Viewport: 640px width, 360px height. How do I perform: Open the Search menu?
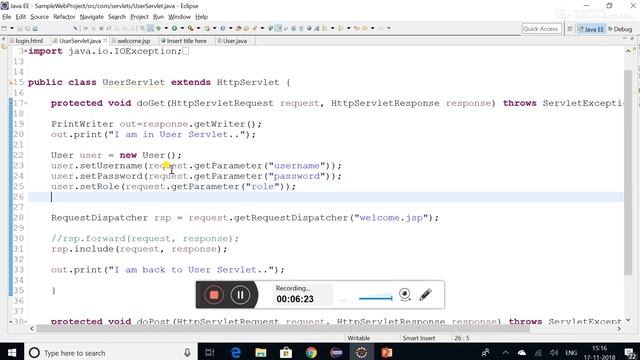[x=117, y=17]
